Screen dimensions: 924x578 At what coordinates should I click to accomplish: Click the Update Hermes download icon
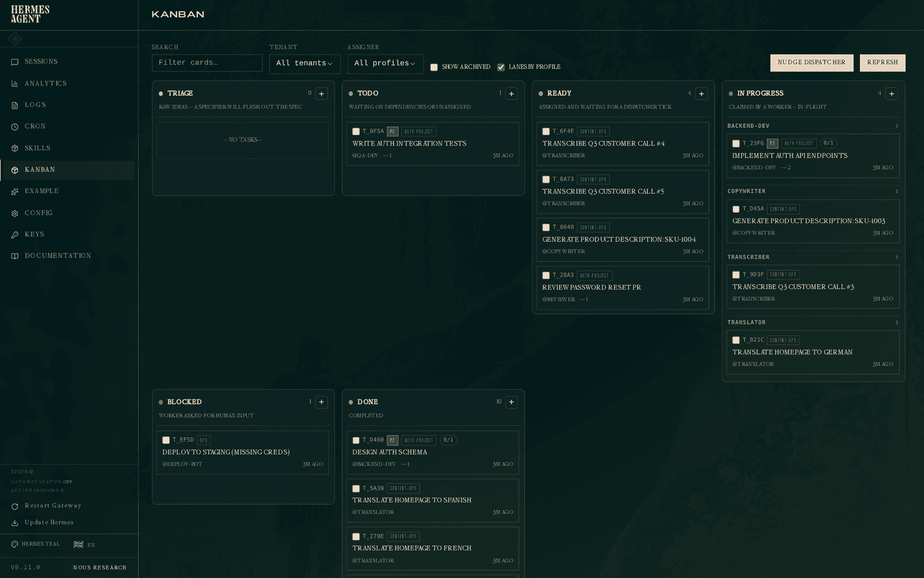tap(15, 523)
